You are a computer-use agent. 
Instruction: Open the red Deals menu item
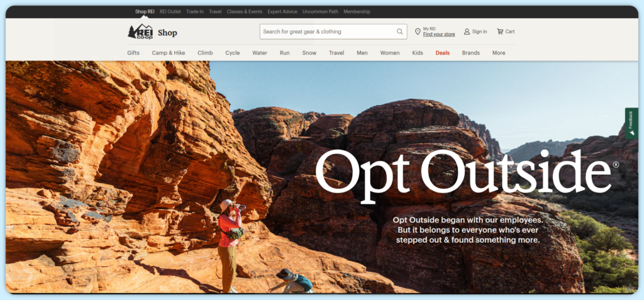coord(442,53)
